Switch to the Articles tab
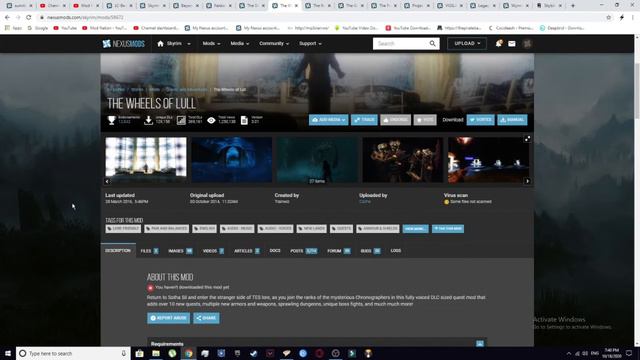Image resolution: width=640 pixels, height=360 pixels. [247, 251]
